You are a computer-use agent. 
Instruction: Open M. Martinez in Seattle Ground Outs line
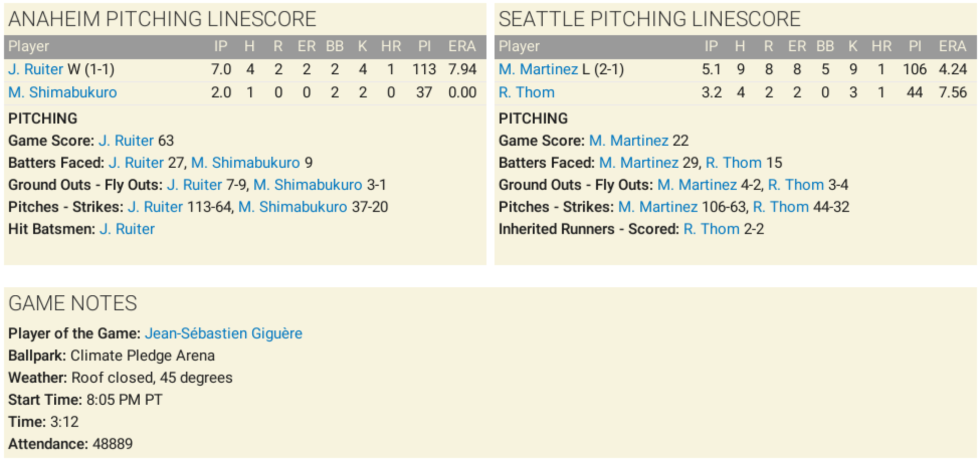click(x=697, y=185)
